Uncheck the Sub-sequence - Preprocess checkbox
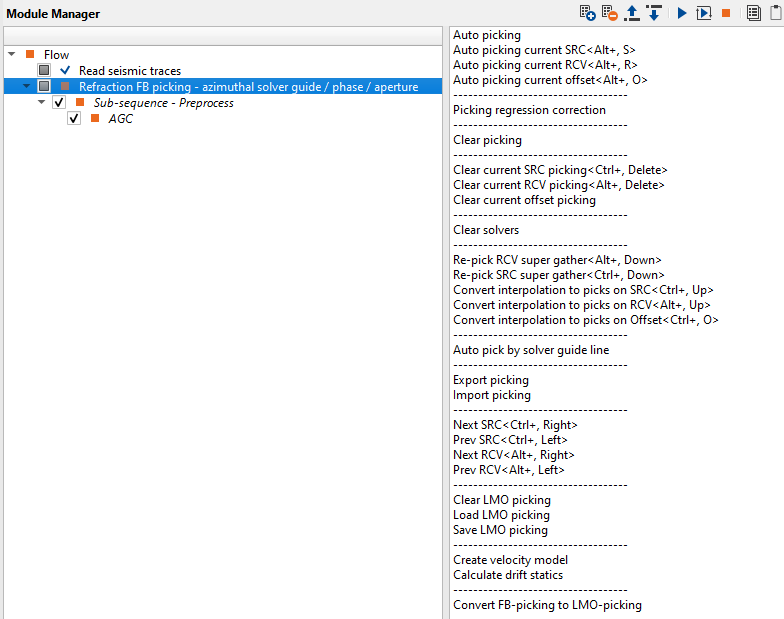Screen dimensions: 784x619 point(59,103)
